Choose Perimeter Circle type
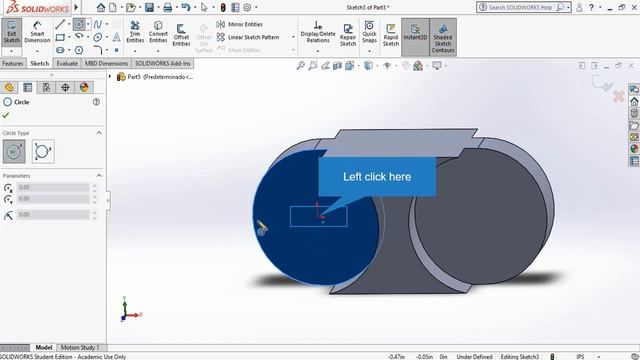Viewport: 640px width, 360px height. point(43,151)
